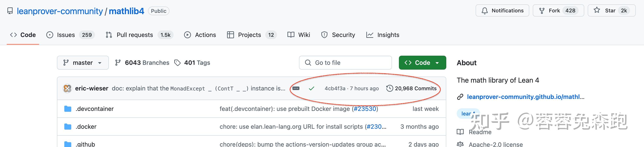
Task: Expand commit message ellipsis button
Action: click(x=296, y=89)
